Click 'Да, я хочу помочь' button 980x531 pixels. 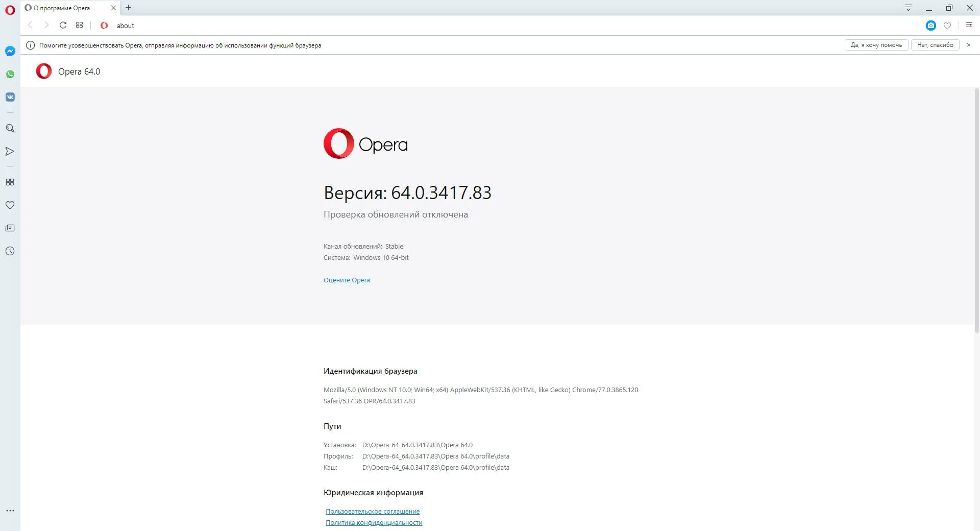(876, 45)
